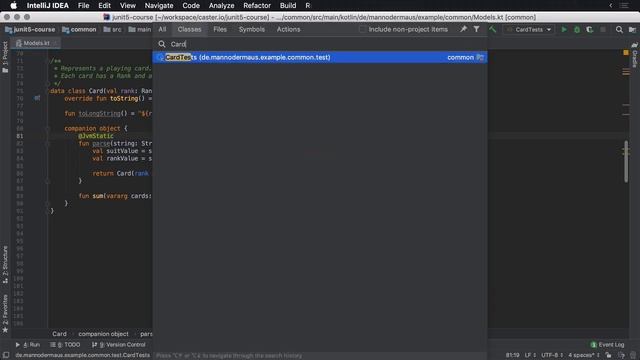This screenshot has height=360, width=640.
Task: Open the Analyze menu
Action: (x=221, y=5)
